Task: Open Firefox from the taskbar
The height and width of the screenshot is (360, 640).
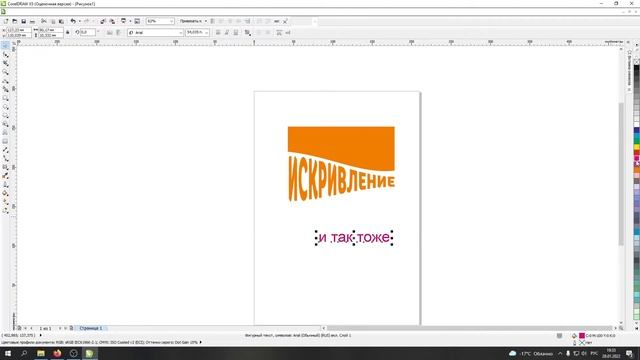Action: click(57, 353)
